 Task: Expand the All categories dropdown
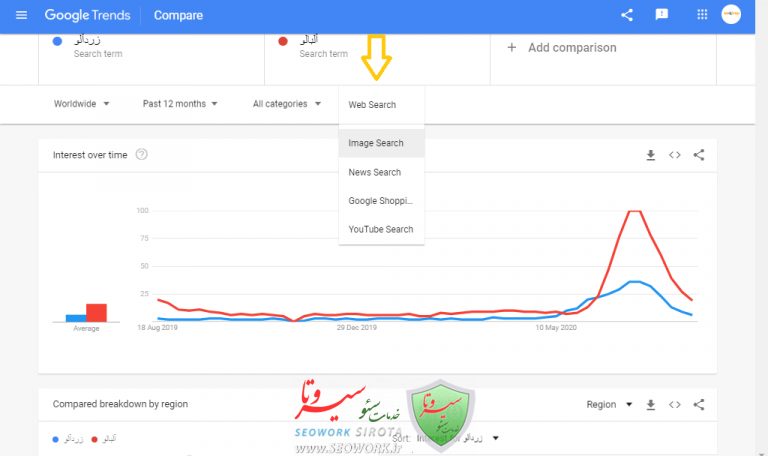287,104
